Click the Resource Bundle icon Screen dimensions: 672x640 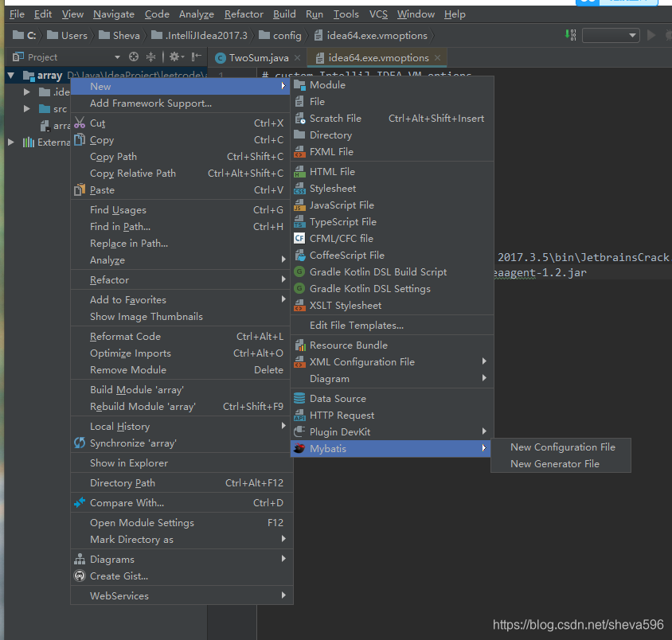pyautogui.click(x=299, y=345)
